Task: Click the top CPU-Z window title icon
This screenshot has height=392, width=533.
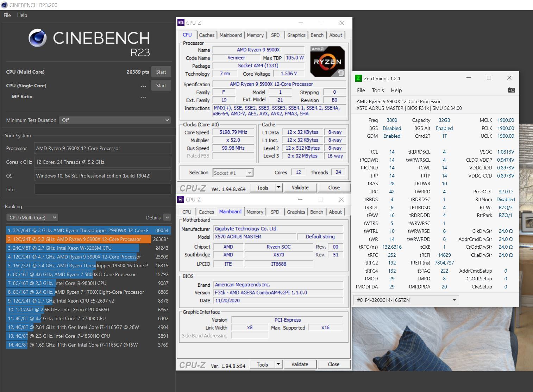Action: click(181, 23)
